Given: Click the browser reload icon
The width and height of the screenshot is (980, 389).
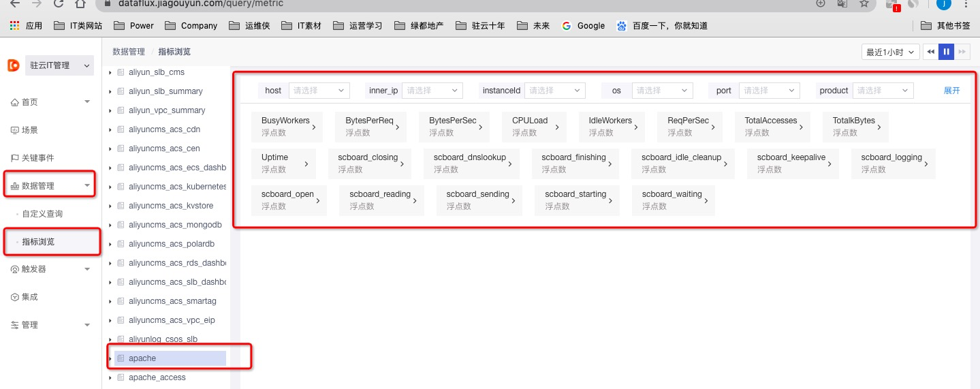Looking at the screenshot, I should pos(59,4).
